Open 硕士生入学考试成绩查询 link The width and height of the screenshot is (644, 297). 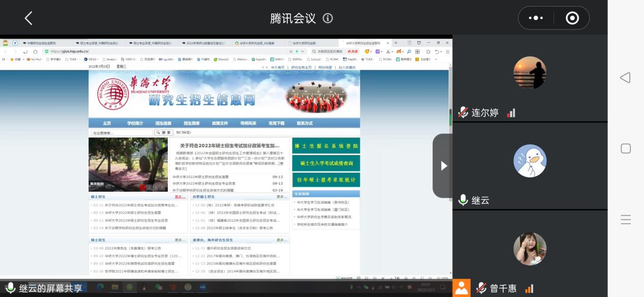pos(326,163)
